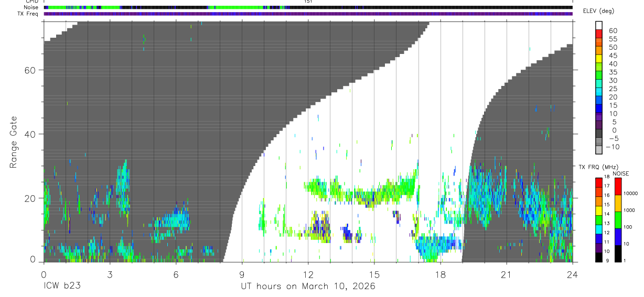Click the white top box of the ELEV color bar
Screen dimensions: 644x297
coord(599,25)
